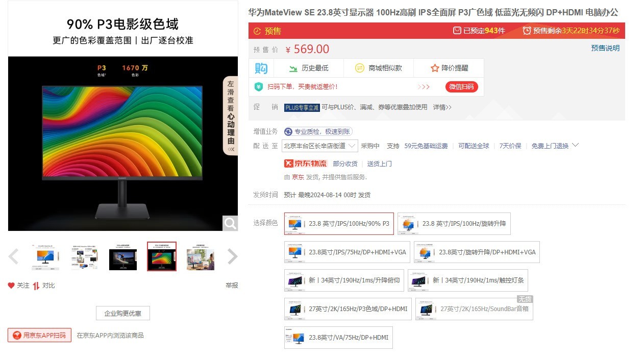Viewport: 644px width, 355px height.
Task: Click the 微信扫码 red button
Action: coord(461,87)
